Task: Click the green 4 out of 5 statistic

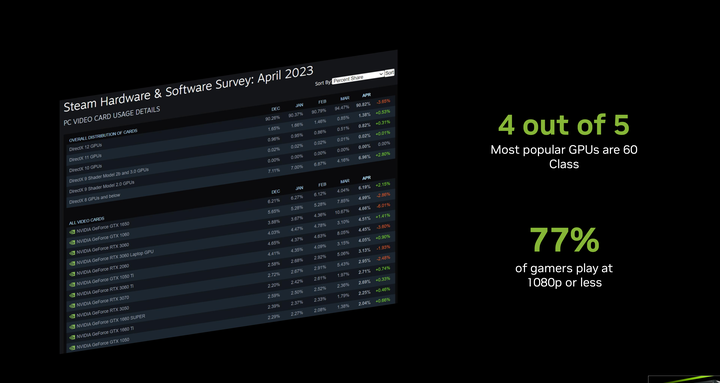Action: click(x=564, y=125)
